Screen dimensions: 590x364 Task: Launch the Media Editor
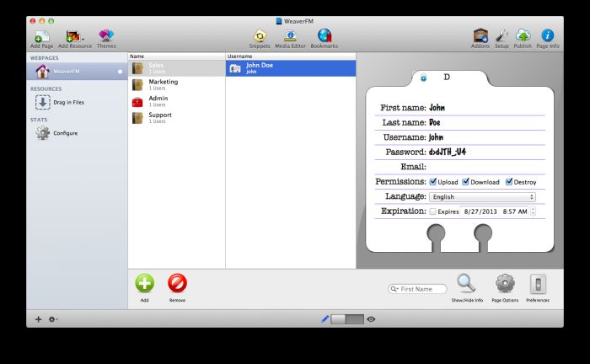[290, 36]
